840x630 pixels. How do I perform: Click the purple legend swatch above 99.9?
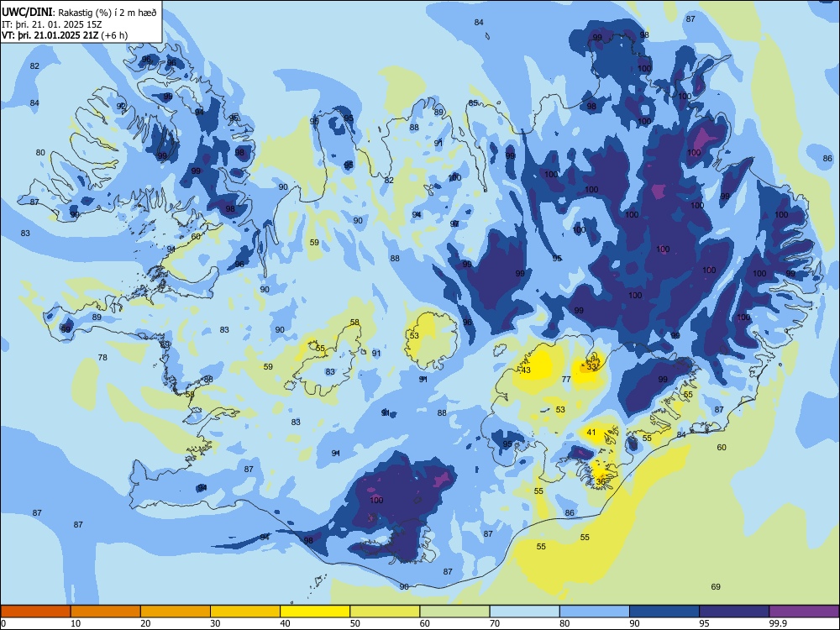click(x=804, y=612)
